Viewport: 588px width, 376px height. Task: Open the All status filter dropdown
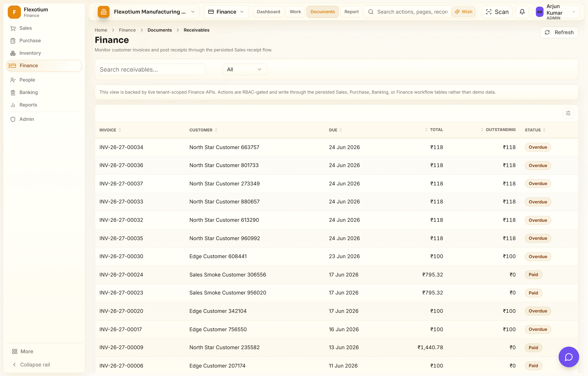[x=244, y=69]
